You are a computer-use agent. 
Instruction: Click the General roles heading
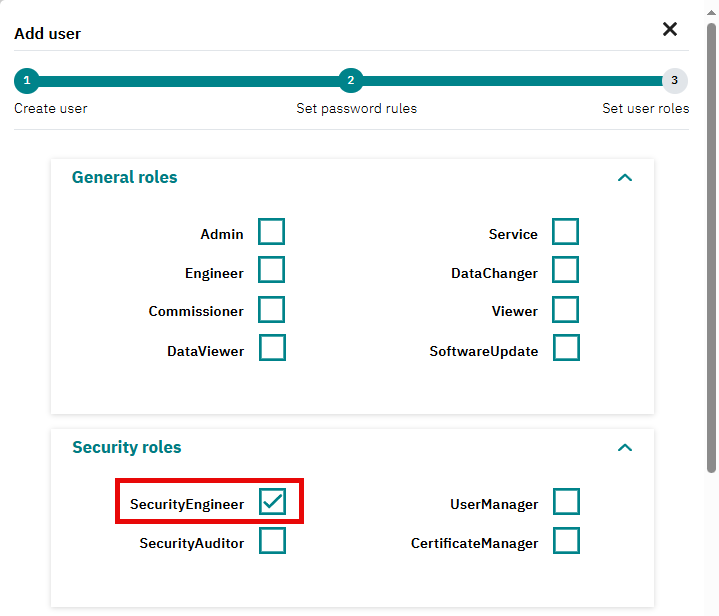[x=125, y=178]
